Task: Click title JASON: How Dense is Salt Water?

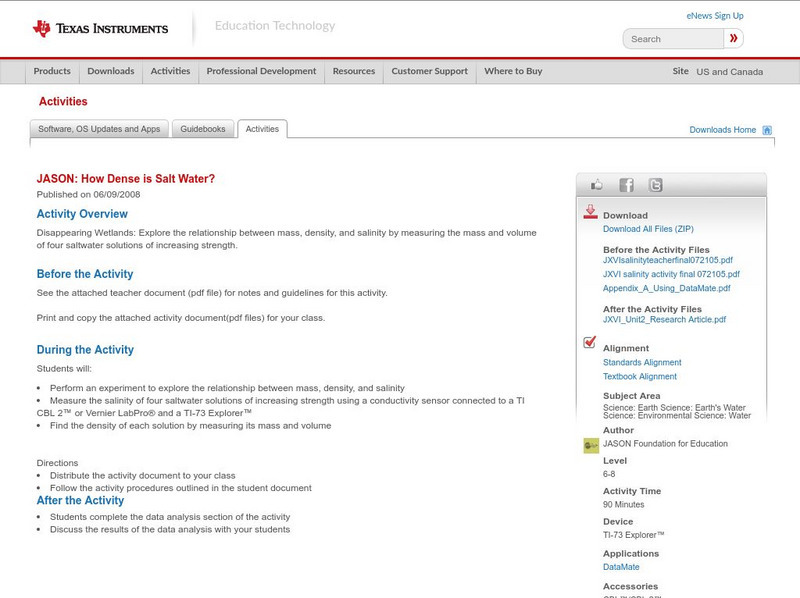Action: click(x=126, y=179)
